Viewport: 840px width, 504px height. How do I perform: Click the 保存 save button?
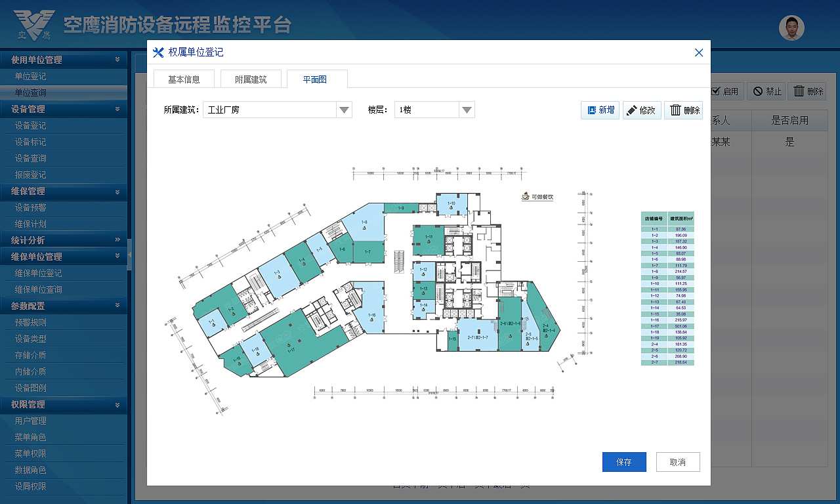tap(623, 461)
